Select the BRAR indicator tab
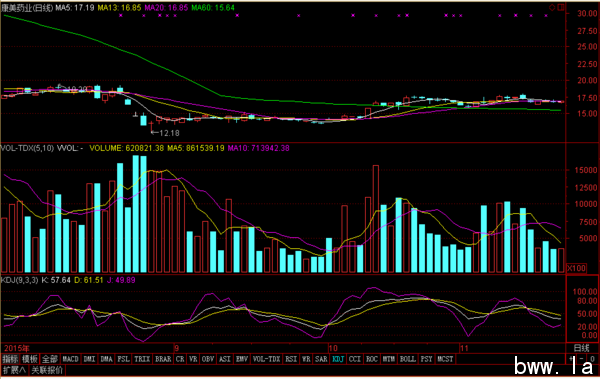The image size is (600, 379). 163,359
